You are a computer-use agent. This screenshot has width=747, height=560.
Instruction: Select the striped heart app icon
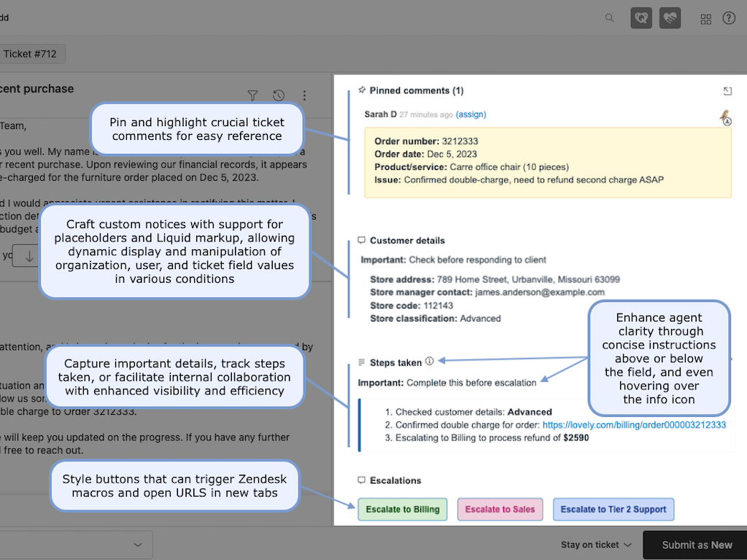(670, 17)
